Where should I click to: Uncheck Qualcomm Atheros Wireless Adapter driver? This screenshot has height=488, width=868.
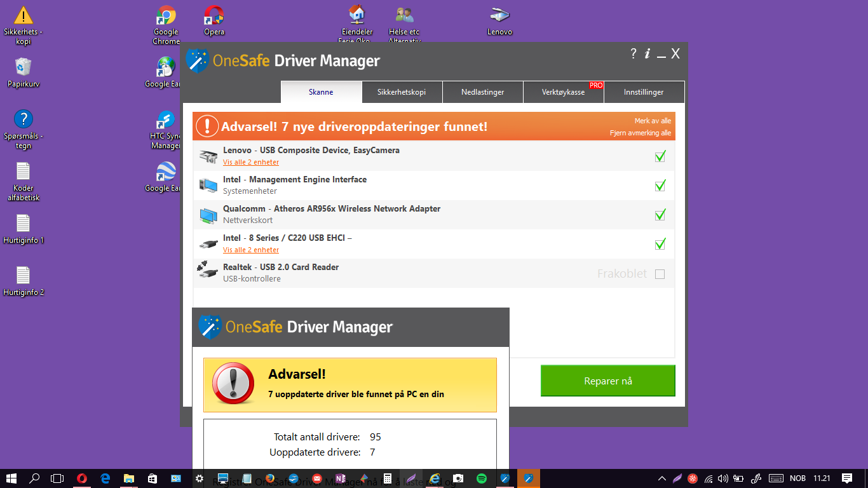[x=660, y=215]
